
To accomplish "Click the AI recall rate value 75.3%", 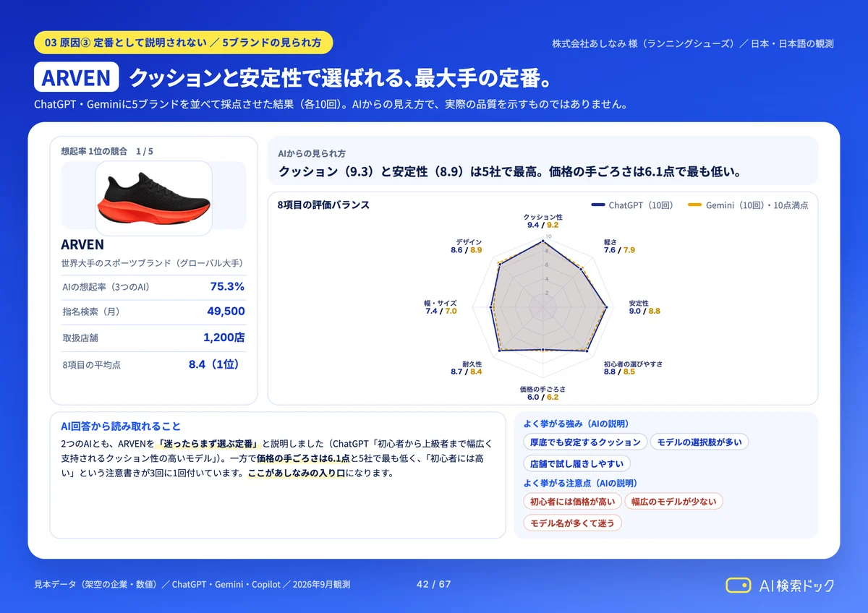I will click(x=227, y=286).
